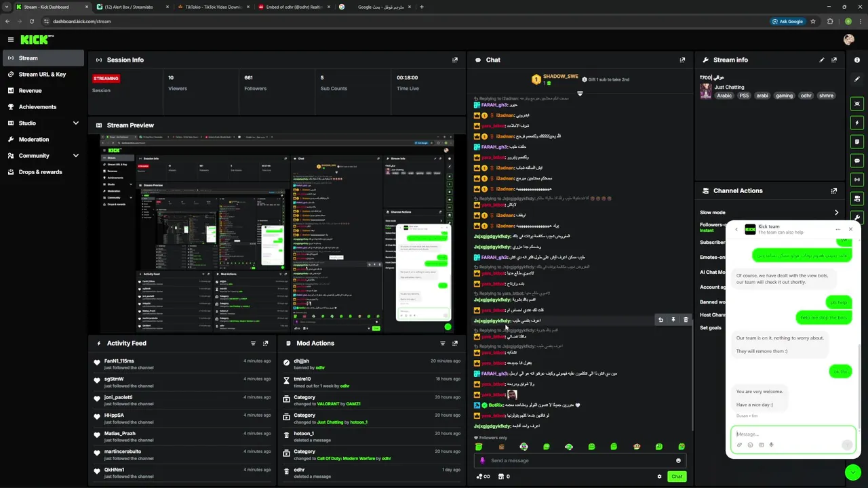Viewport: 868px width, 488px height.
Task: Open the info icon in right toolbar
Action: pos(857,60)
